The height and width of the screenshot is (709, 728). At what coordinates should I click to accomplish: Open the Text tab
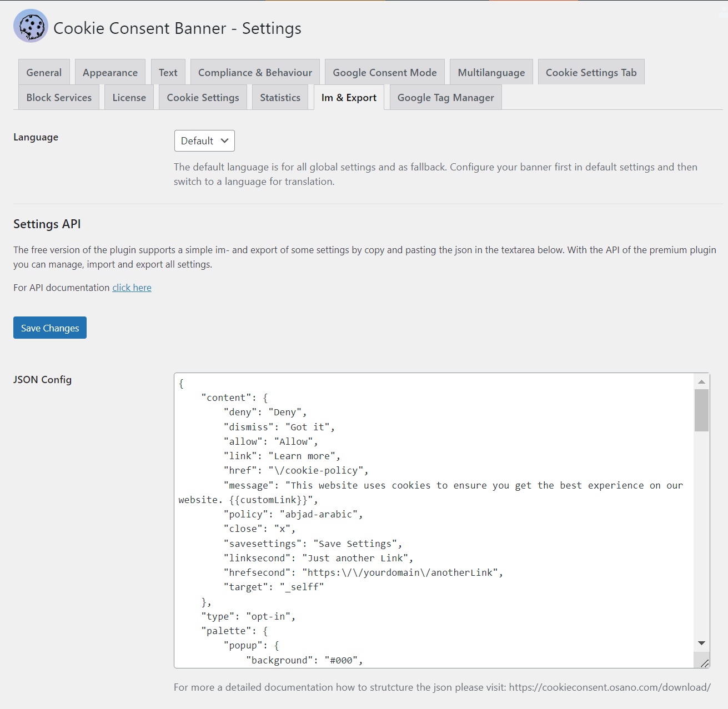pyautogui.click(x=168, y=72)
